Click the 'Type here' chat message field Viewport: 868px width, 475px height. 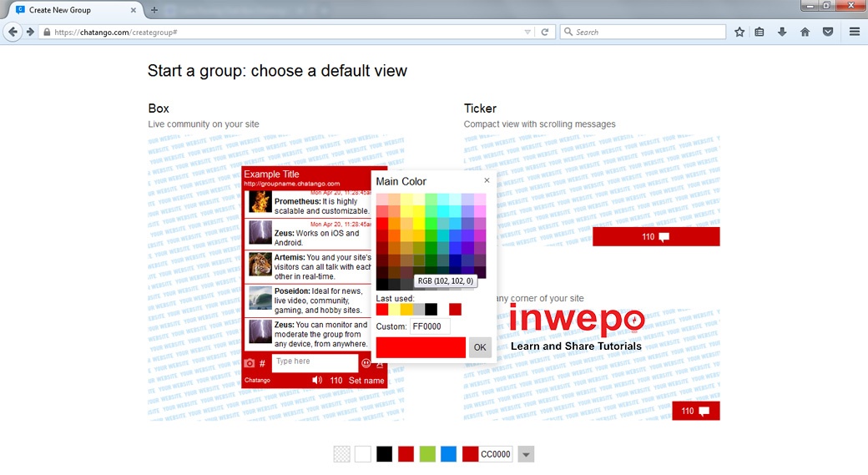315,362
